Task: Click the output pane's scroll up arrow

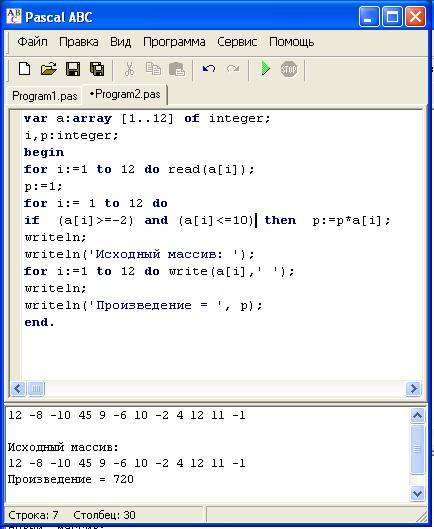Action: [417, 416]
